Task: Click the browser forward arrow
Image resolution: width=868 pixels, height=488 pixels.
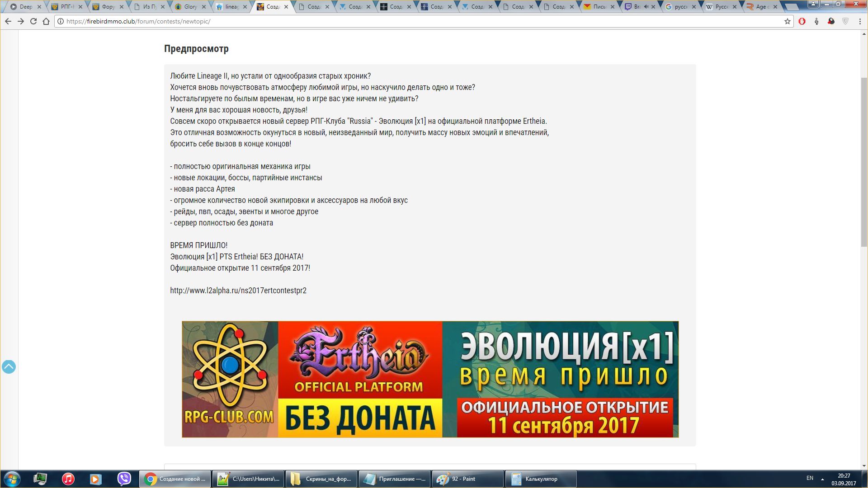Action: click(21, 21)
